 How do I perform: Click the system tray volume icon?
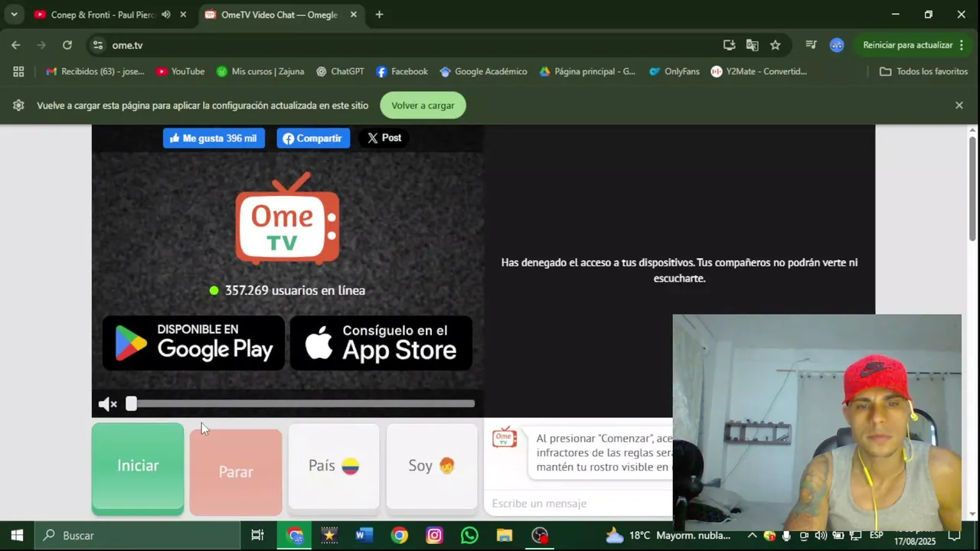[821, 536]
